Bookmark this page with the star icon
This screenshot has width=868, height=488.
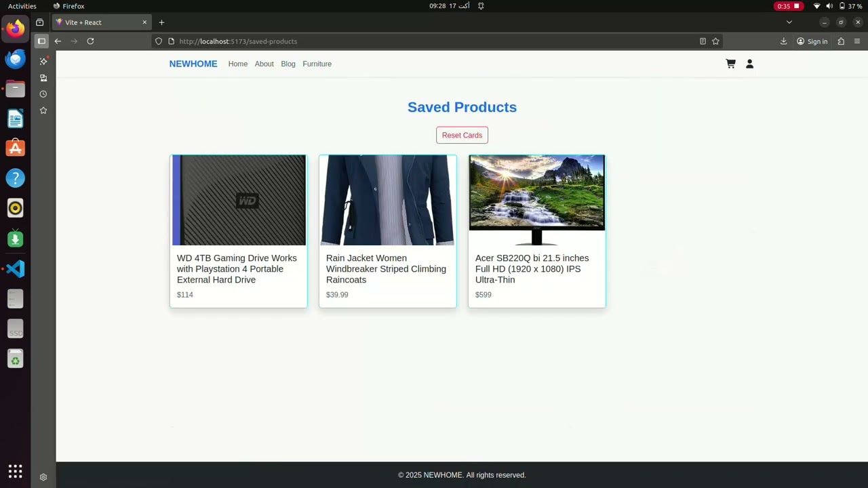point(715,41)
